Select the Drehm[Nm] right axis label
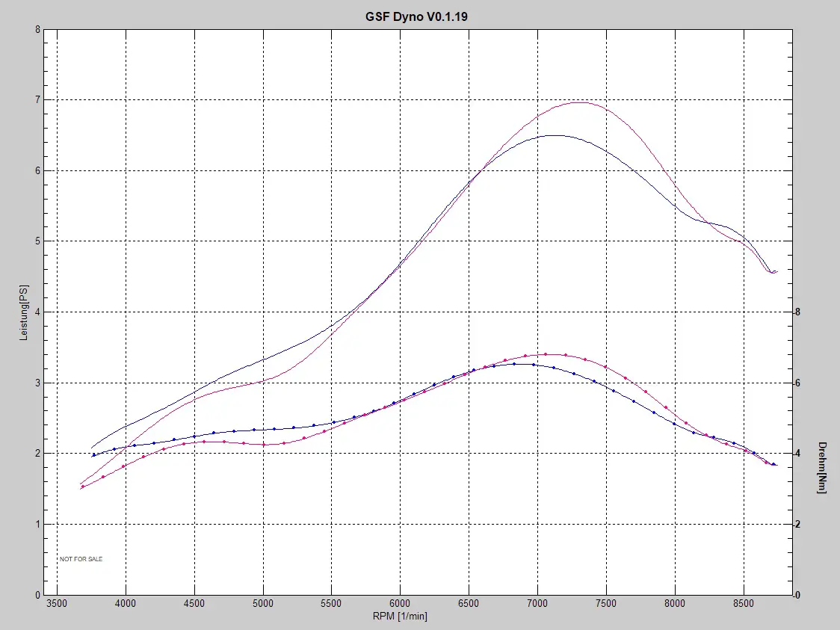The image size is (840, 630). point(822,466)
